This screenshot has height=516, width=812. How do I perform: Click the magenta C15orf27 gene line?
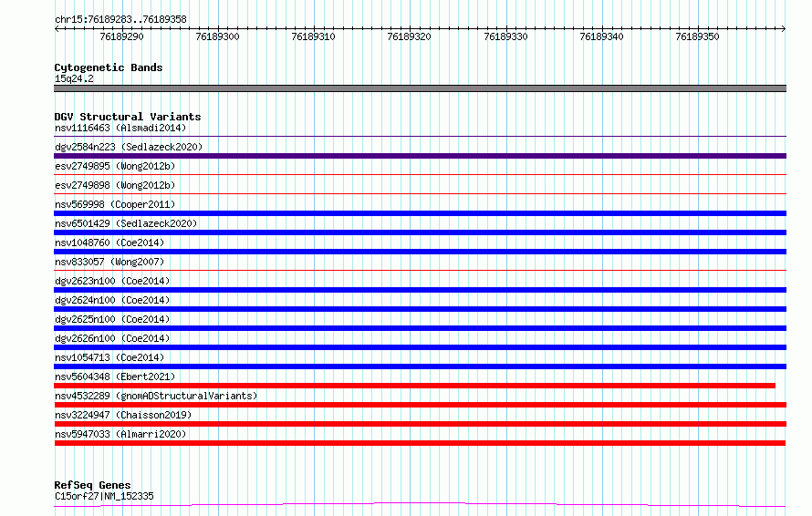click(420, 504)
